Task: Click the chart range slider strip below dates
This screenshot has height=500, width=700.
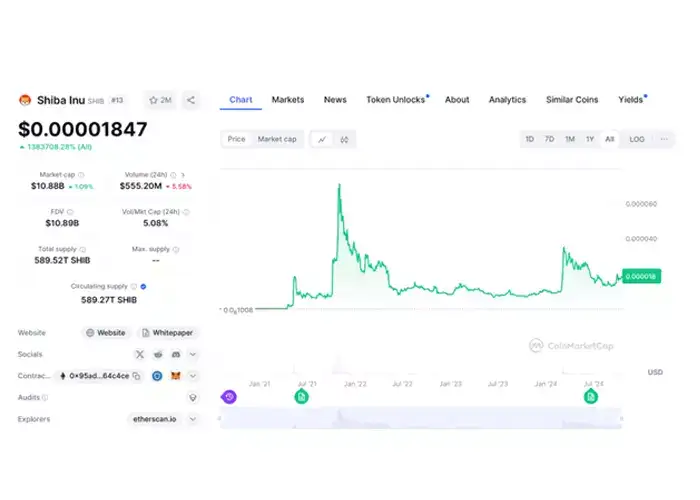Action: pyautogui.click(x=420, y=417)
